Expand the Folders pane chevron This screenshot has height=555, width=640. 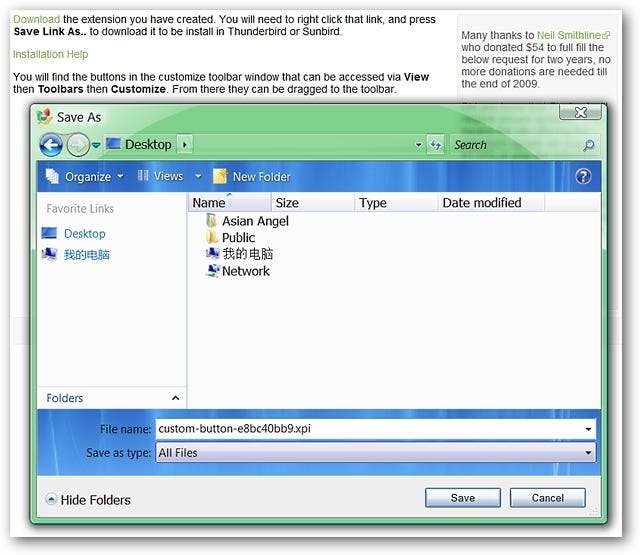click(x=176, y=398)
